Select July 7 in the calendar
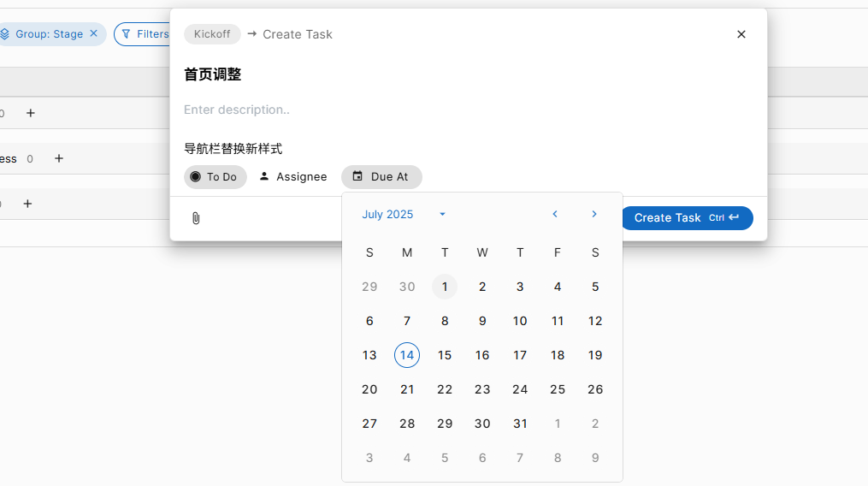868x486 pixels. (407, 321)
